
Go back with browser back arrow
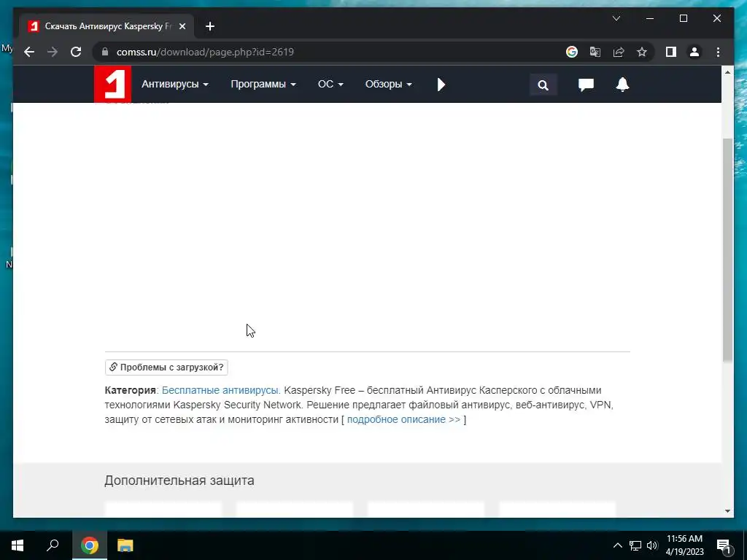click(x=29, y=52)
